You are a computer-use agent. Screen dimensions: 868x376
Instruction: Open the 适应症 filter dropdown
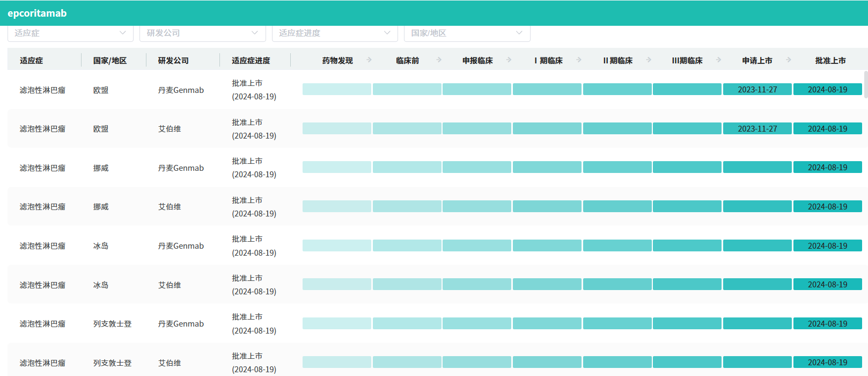tap(70, 33)
